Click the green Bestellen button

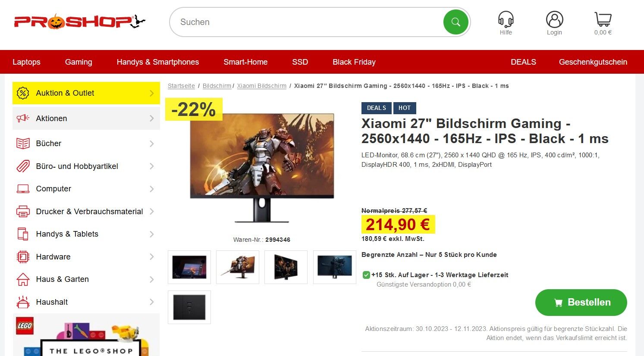tap(581, 303)
